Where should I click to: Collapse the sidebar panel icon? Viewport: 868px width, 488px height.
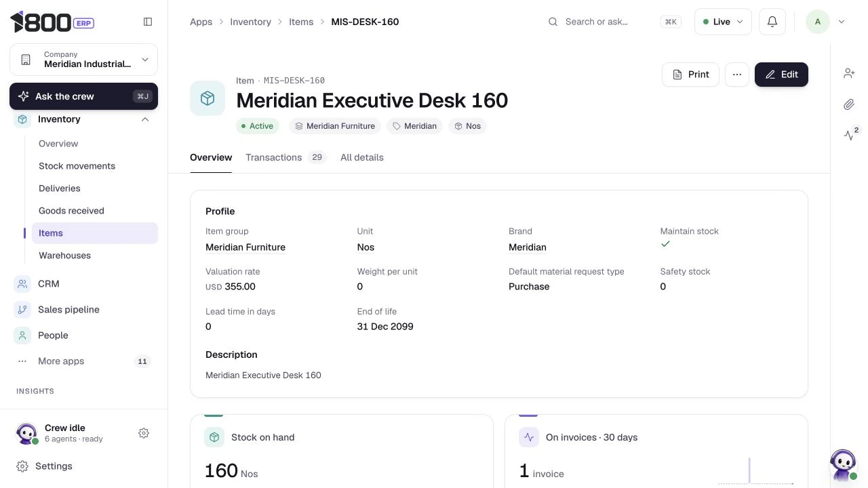(x=148, y=22)
